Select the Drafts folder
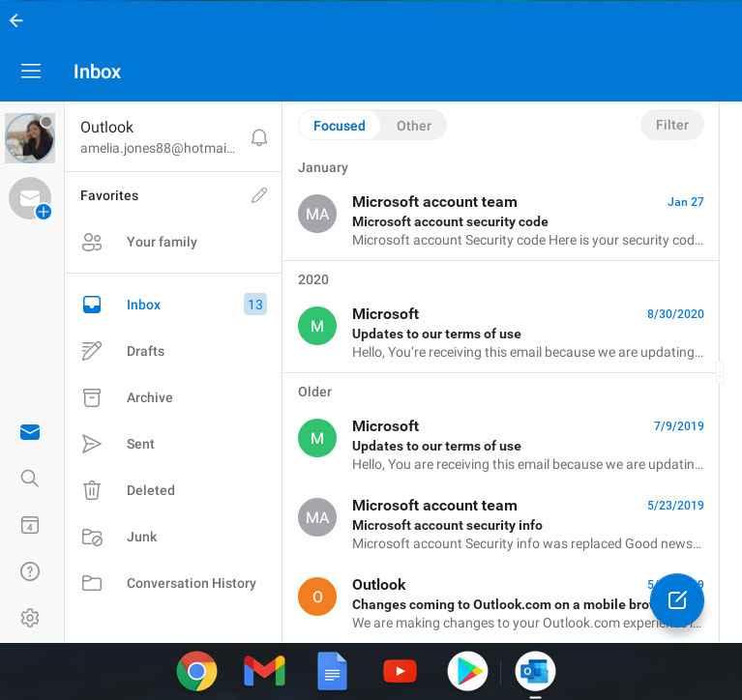This screenshot has height=700, width=742. point(145,351)
